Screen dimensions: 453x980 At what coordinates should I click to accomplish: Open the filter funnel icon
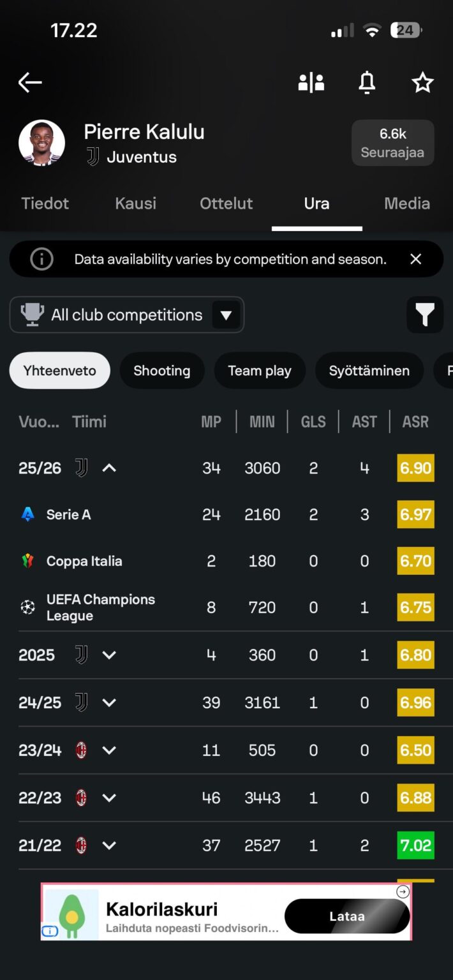coord(425,315)
